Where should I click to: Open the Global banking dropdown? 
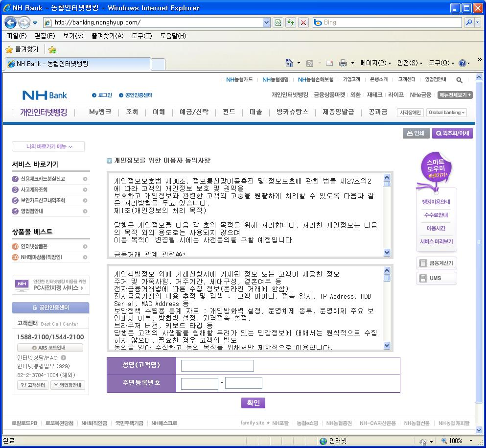[x=447, y=113]
